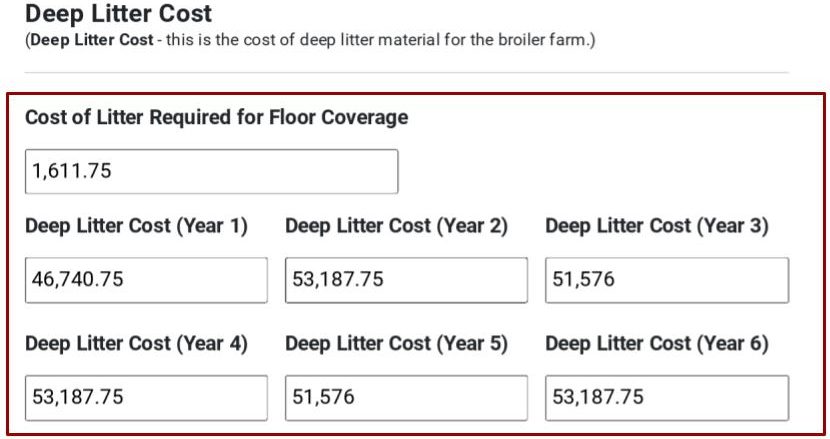Click the Cost of Litter Required label
Image resolution: width=830 pixels, height=439 pixels.
pos(216,118)
